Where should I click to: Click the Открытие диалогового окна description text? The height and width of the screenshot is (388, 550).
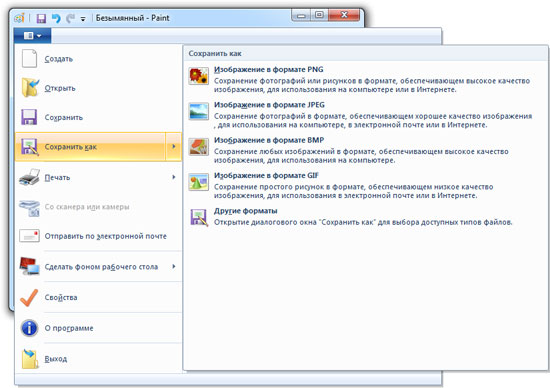pyautogui.click(x=363, y=222)
